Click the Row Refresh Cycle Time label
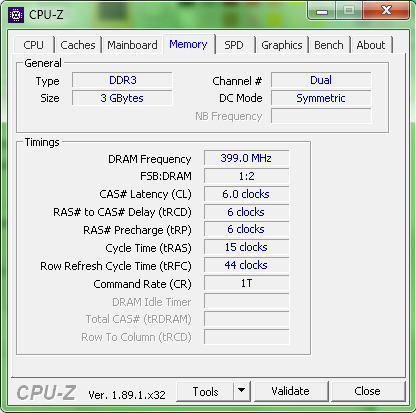Image resolution: width=416 pixels, height=413 pixels. pyautogui.click(x=116, y=266)
